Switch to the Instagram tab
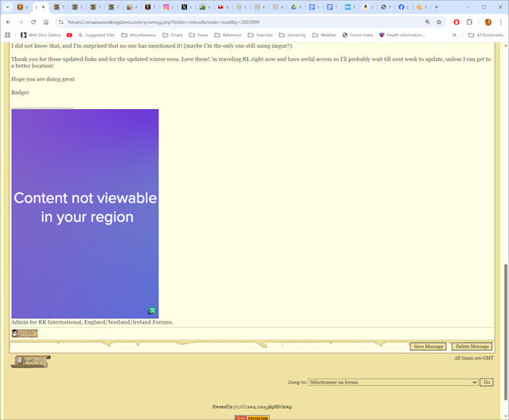Viewport: 509px width, 420px height. [x=166, y=7]
